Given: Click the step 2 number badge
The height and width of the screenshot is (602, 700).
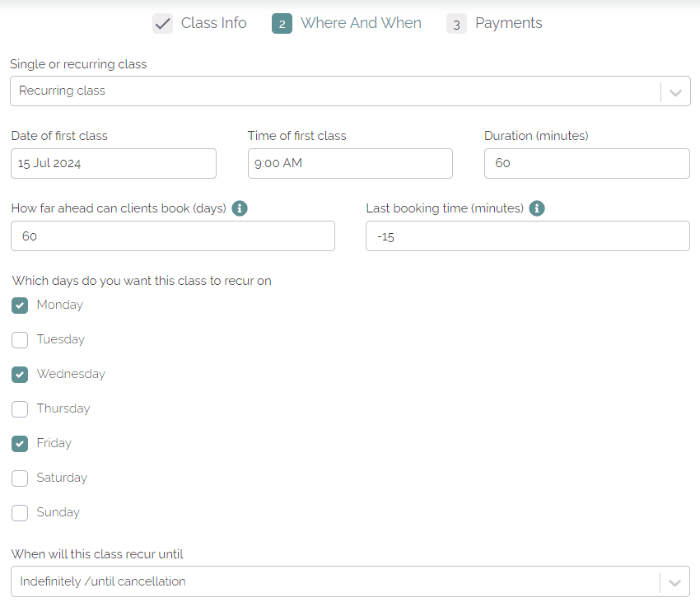Looking at the screenshot, I should (282, 24).
